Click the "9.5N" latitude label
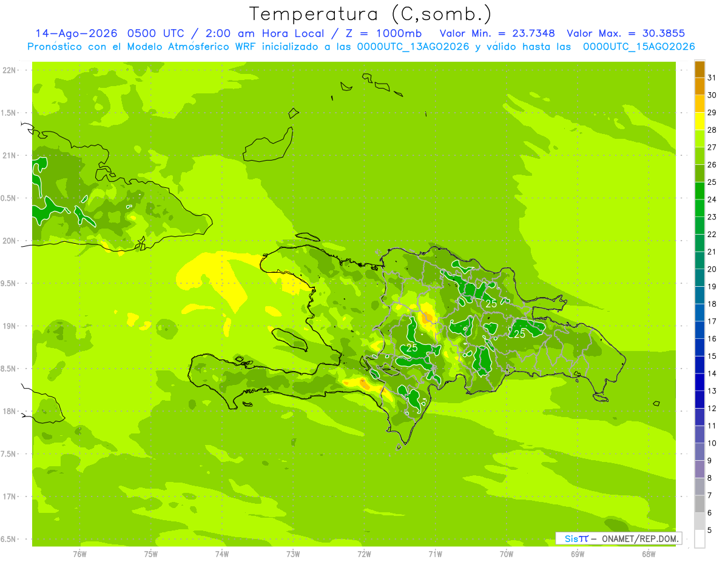This screenshot has width=728, height=562. pyautogui.click(x=8, y=284)
